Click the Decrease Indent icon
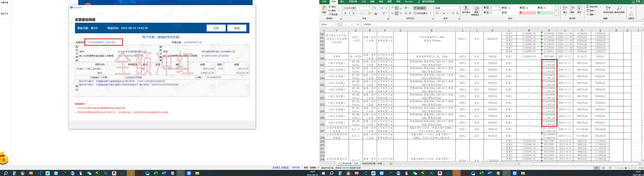 [x=406, y=13]
